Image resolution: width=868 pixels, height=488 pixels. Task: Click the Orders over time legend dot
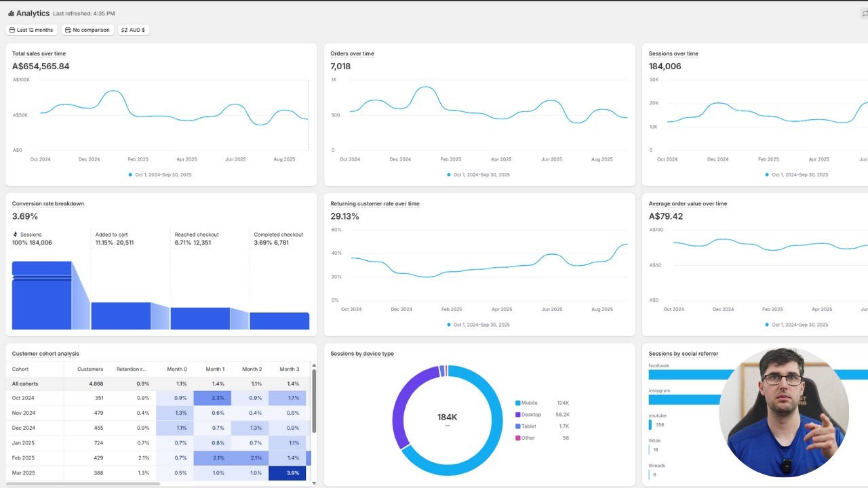449,175
